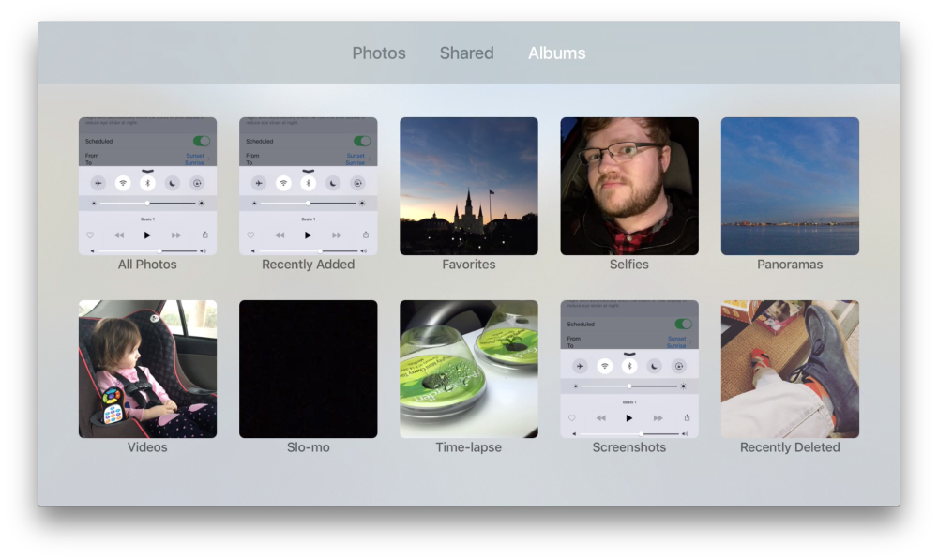Click heart icon in All Photos thumbnail

(91, 235)
